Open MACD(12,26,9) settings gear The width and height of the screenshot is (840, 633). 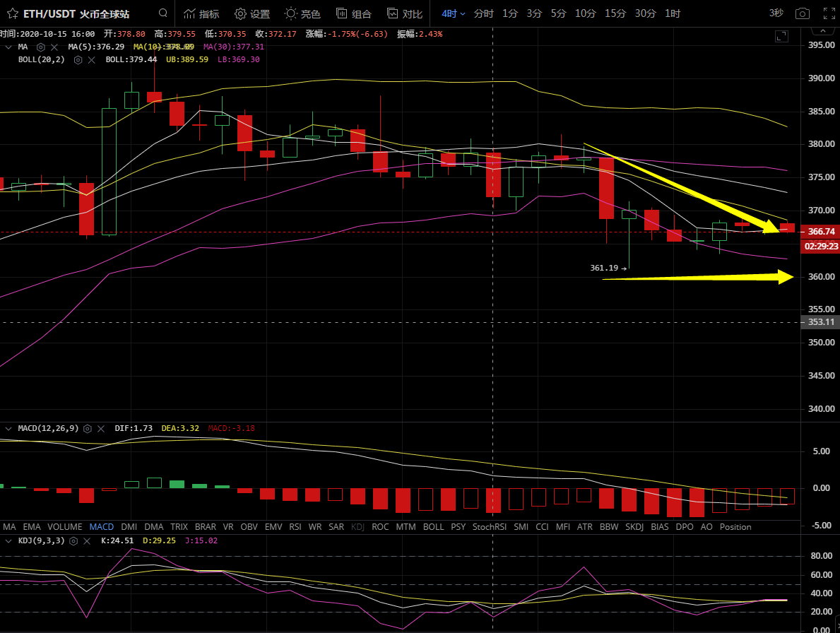tap(88, 429)
